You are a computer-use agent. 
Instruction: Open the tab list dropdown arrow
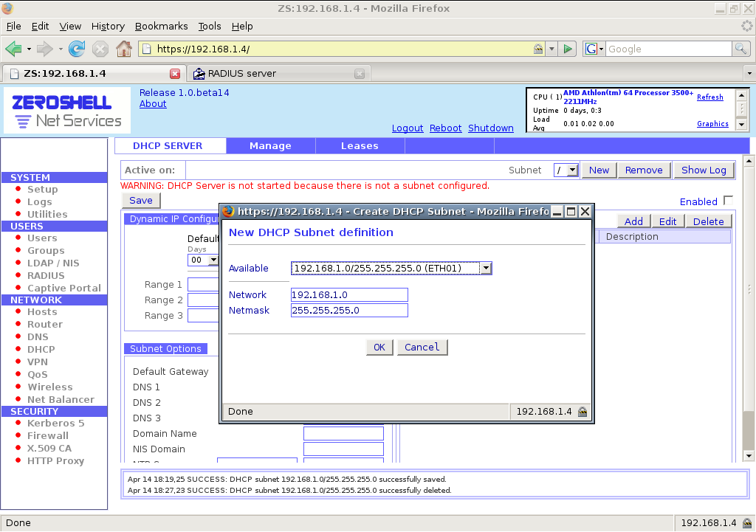749,74
